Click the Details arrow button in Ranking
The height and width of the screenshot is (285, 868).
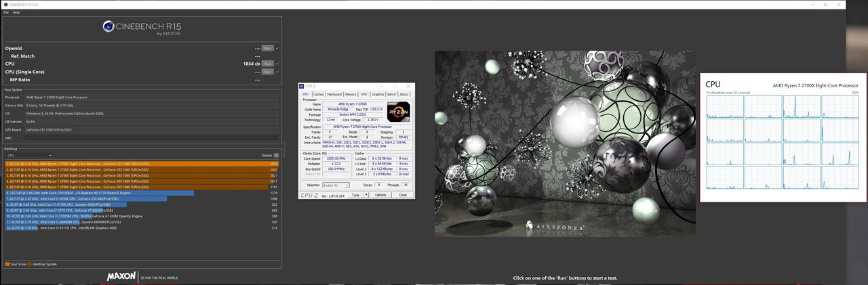[x=276, y=155]
